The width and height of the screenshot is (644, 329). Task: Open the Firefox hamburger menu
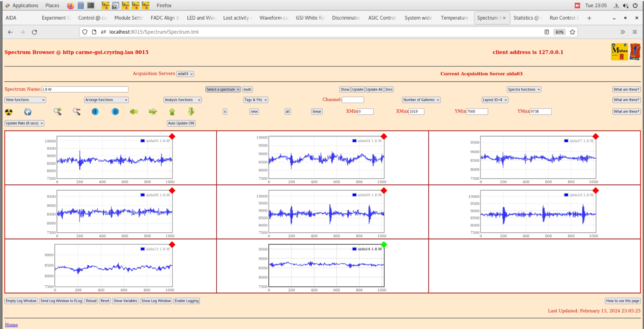634,32
